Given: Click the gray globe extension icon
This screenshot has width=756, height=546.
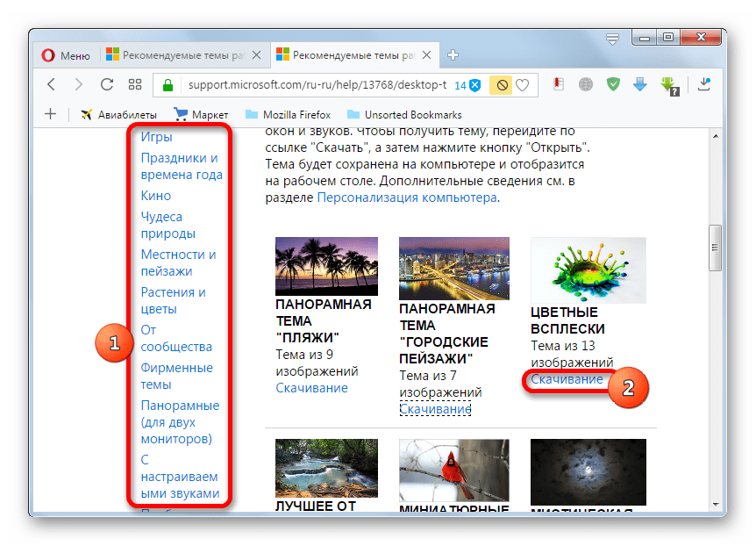Looking at the screenshot, I should (585, 85).
